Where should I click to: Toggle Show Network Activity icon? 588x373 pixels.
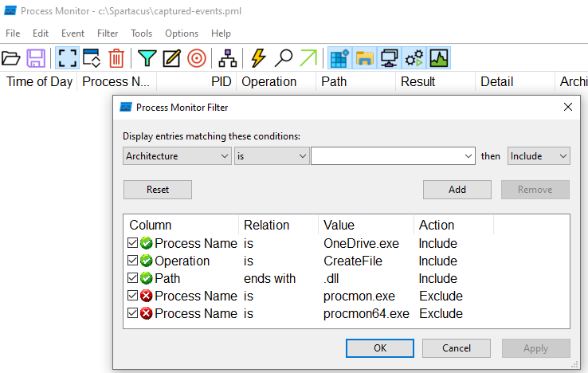coord(390,58)
